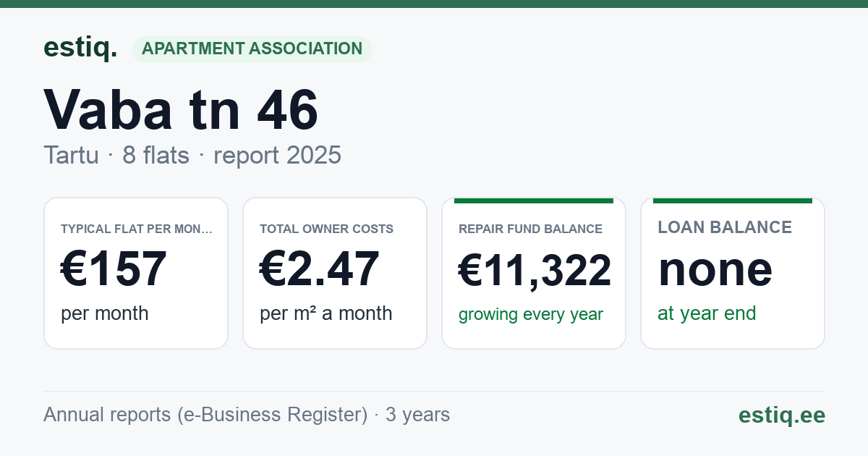
Task: Click the 'per month' caption
Action: pyautogui.click(x=105, y=313)
